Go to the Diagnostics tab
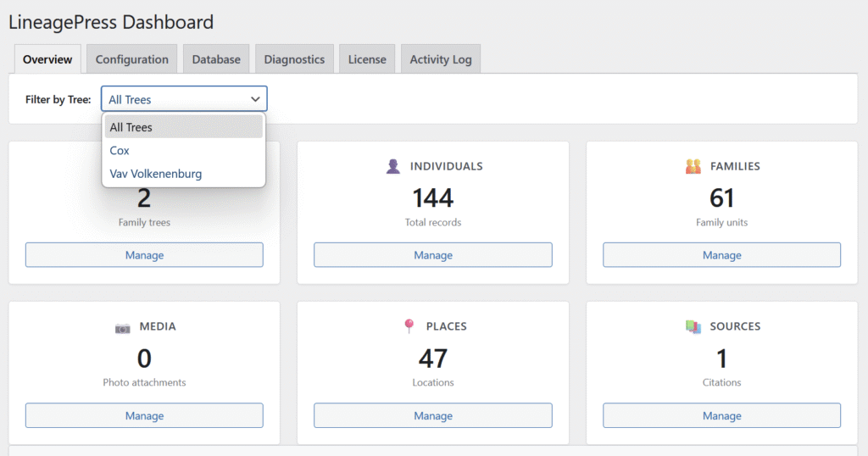868x456 pixels. [294, 59]
